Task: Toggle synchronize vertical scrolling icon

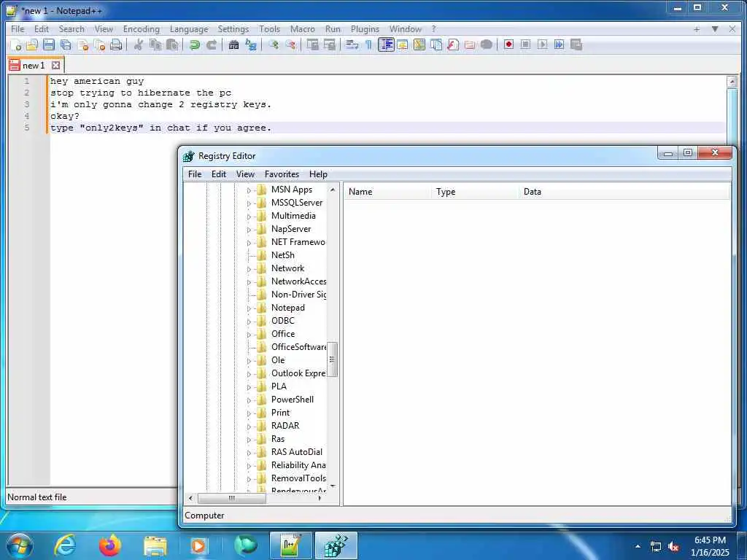Action: click(x=312, y=44)
